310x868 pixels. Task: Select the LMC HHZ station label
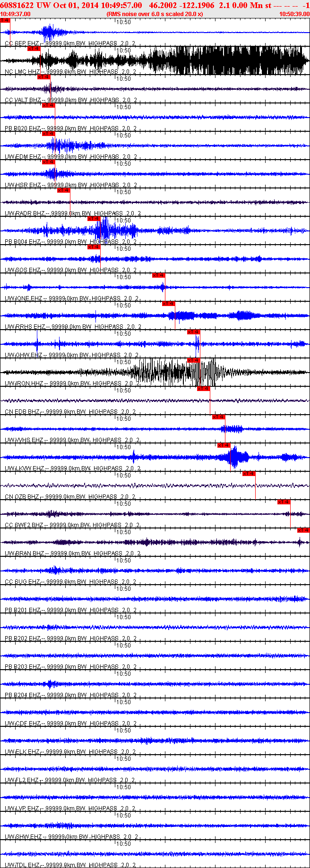pyautogui.click(x=70, y=72)
